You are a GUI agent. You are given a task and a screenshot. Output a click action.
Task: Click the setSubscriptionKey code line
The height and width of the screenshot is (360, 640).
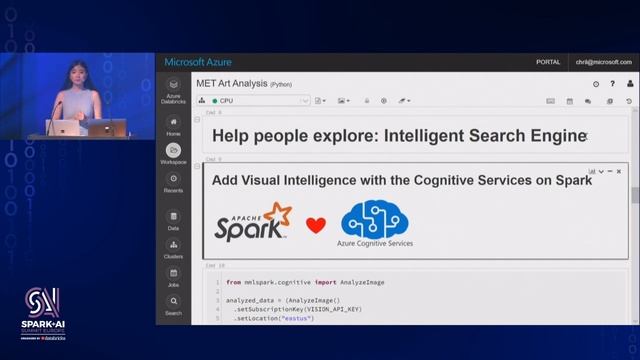pyautogui.click(x=298, y=309)
